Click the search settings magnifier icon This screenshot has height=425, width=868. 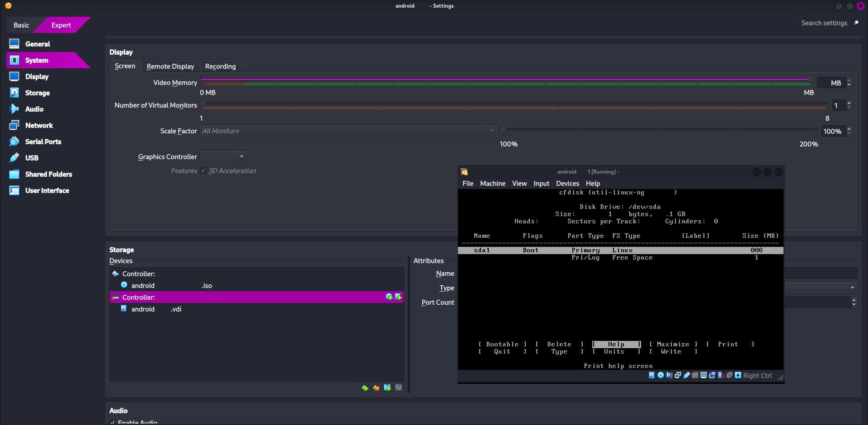(856, 23)
